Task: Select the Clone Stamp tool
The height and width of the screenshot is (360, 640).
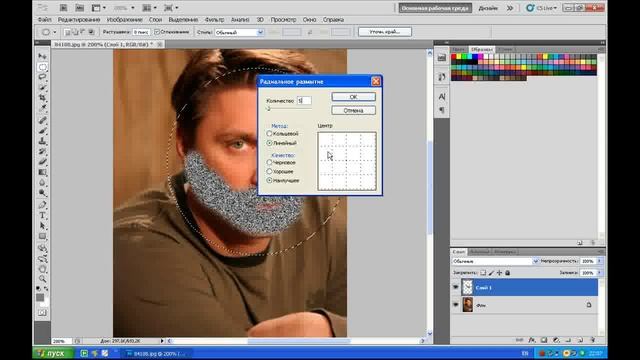Action: pos(42,141)
